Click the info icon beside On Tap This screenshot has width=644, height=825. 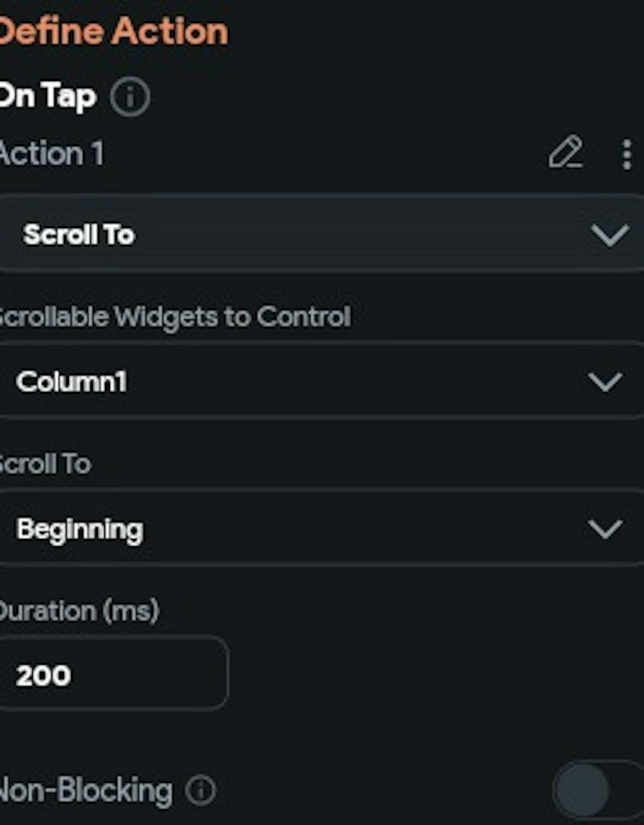point(129,97)
